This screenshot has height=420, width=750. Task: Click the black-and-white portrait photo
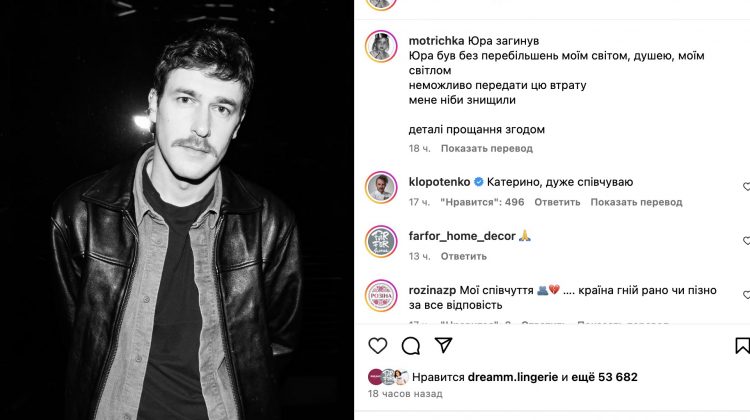(x=177, y=210)
